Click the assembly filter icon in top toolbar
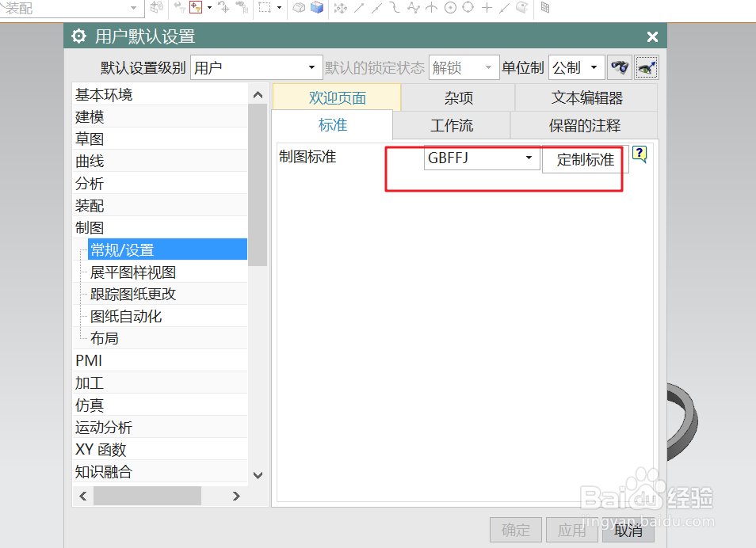Image resolution: width=756 pixels, height=548 pixels. click(157, 7)
